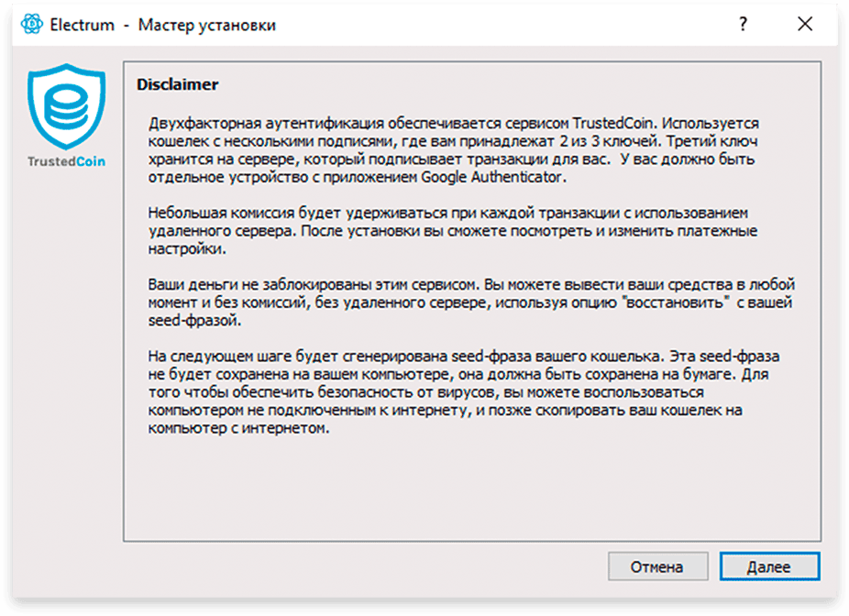Close the Electrum setup wizard window

click(805, 24)
